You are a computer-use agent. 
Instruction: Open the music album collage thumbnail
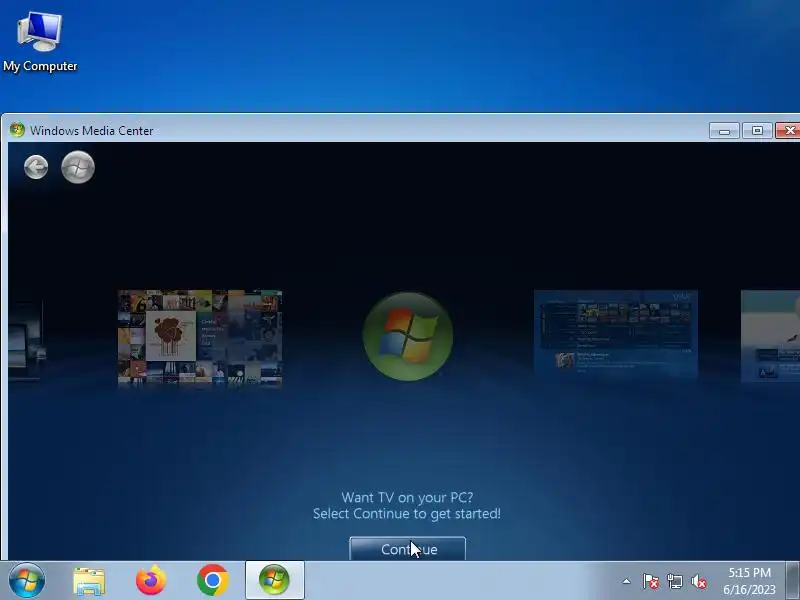tap(200, 337)
